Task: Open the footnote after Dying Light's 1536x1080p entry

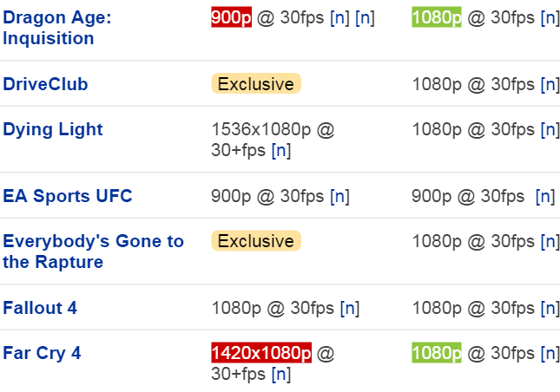Action: pyautogui.click(x=280, y=151)
